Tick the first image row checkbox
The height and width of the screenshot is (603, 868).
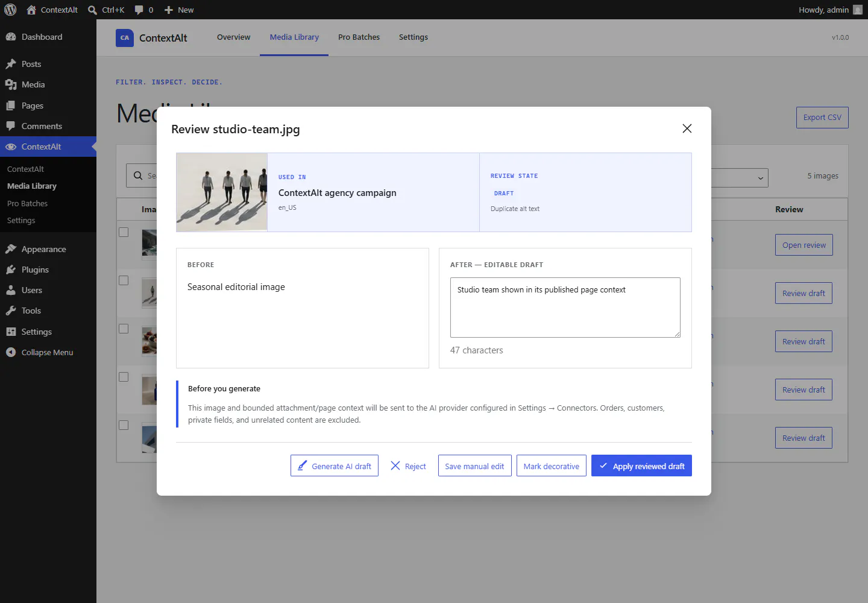pos(124,232)
